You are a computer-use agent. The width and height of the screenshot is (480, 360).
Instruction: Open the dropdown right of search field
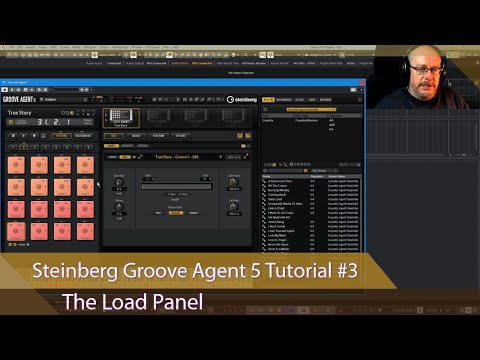(325, 170)
